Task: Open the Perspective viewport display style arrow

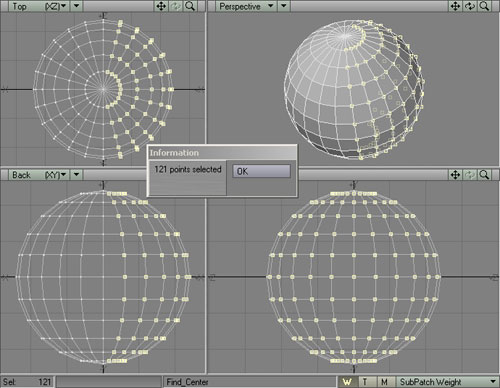Action: tap(284, 6)
